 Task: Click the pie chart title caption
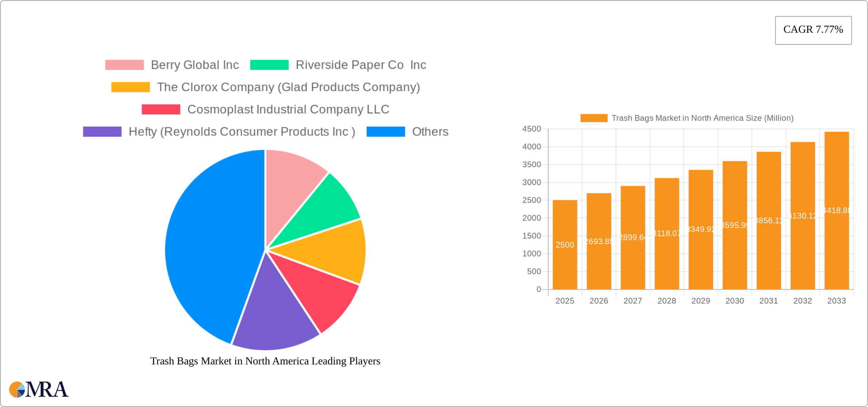click(265, 361)
